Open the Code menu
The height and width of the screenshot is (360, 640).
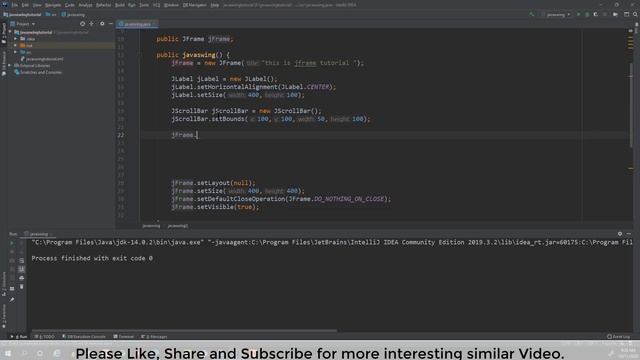click(x=70, y=5)
